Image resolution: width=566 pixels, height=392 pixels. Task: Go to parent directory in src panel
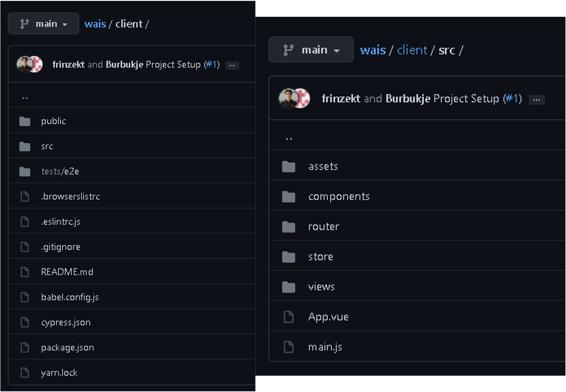tap(289, 139)
